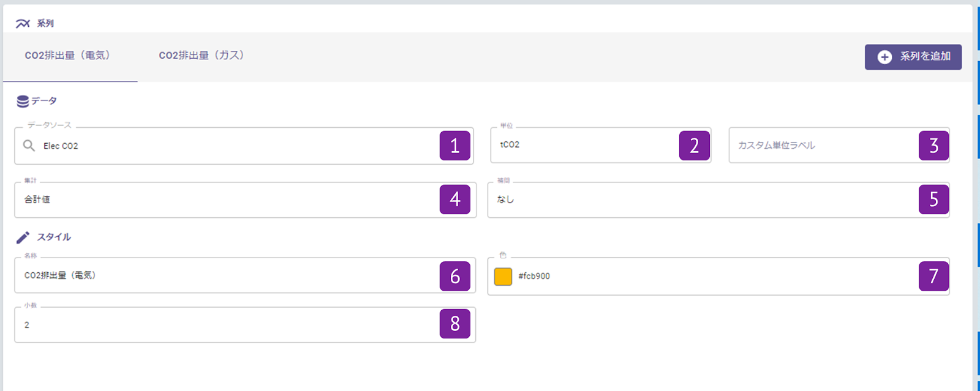980x391 pixels.
Task: Click into the カスタム単位ラベル field
Action: tap(821, 146)
